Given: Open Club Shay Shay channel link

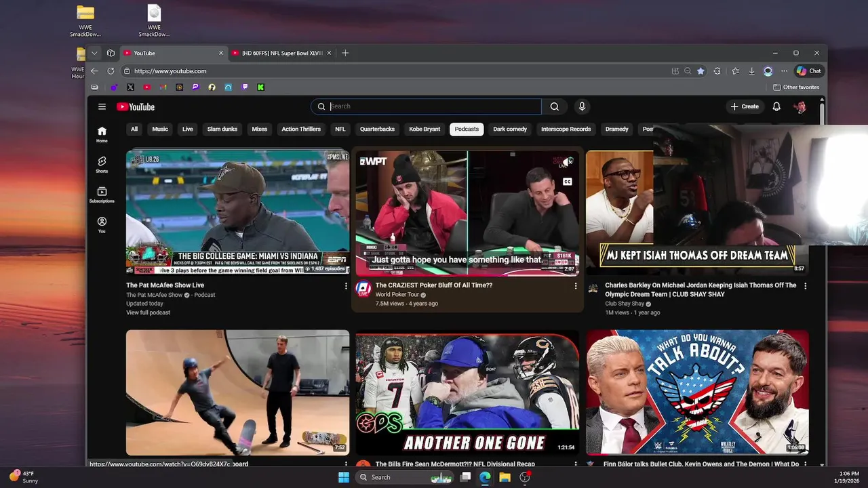Looking at the screenshot, I should pos(624,304).
